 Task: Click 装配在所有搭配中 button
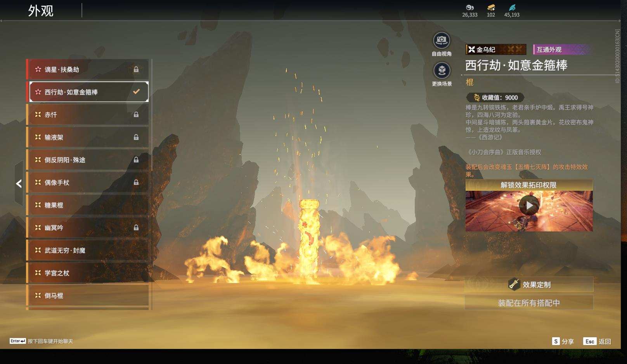pos(529,303)
